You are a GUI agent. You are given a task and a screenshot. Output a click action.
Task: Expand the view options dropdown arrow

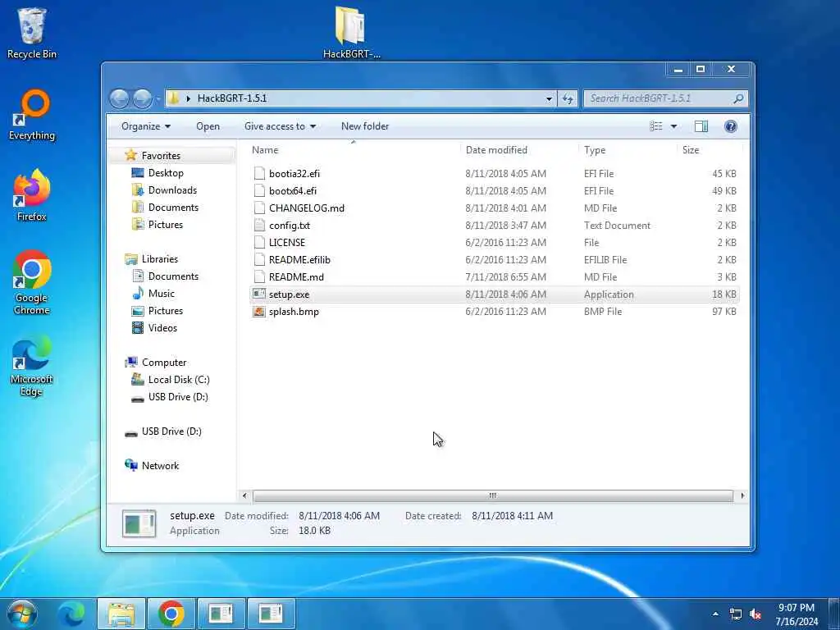click(674, 126)
